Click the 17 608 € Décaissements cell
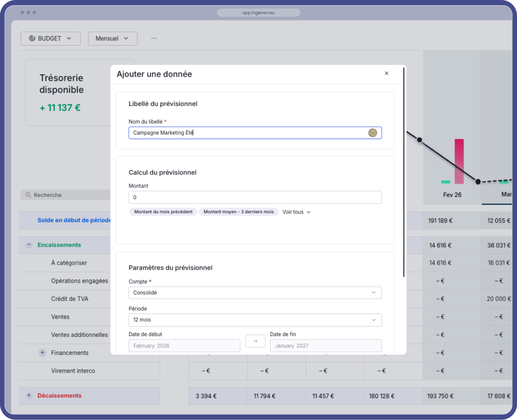The image size is (517, 420). tap(499, 396)
